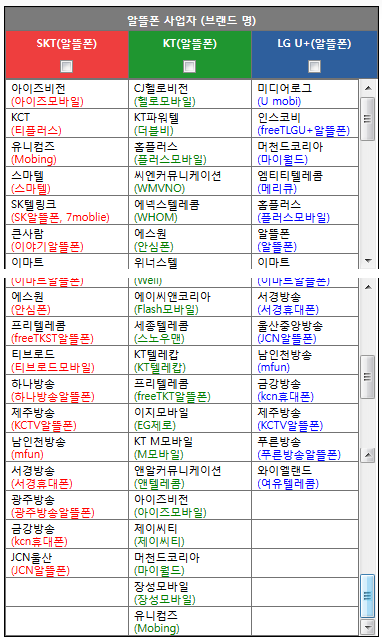
Task: Select 큰사람 (이야기알뜰폰) cell
Action: point(67,239)
